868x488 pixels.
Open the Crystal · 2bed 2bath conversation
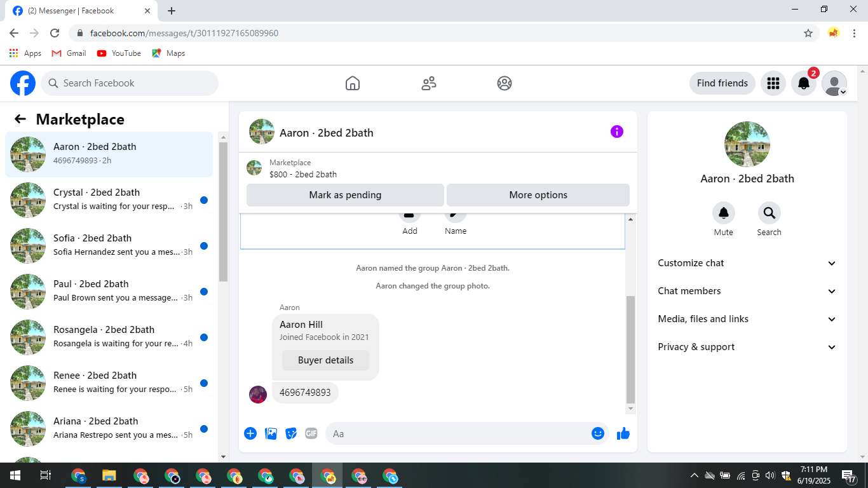tap(109, 200)
